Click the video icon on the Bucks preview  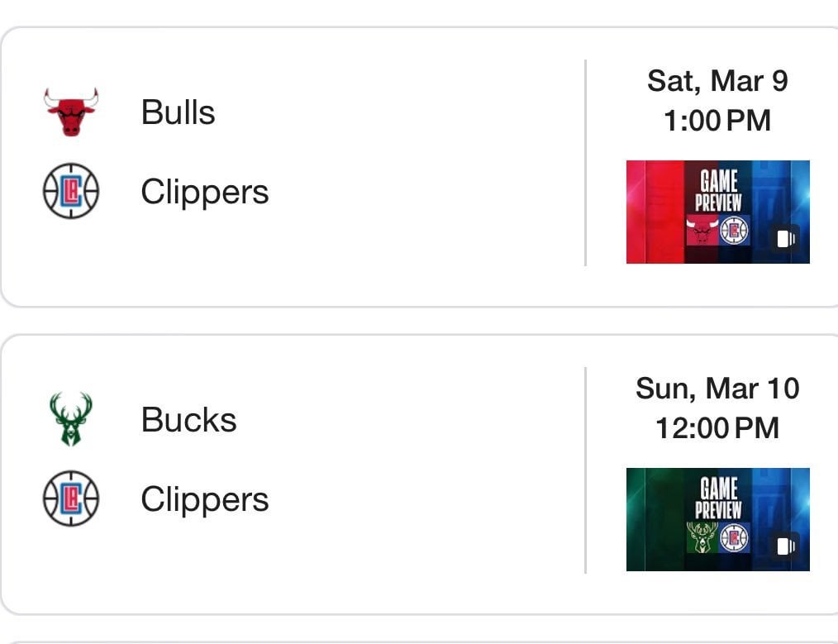[785, 546]
